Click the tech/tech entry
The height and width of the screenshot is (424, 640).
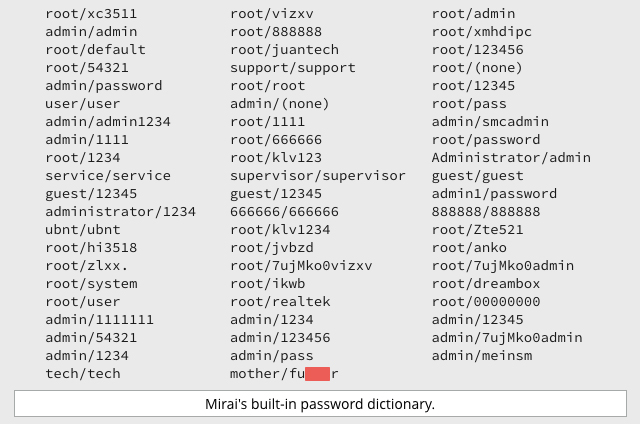click(x=83, y=374)
